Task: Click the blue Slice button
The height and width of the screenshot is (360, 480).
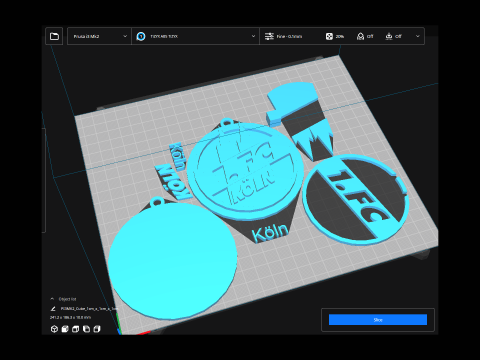Action: click(x=378, y=320)
